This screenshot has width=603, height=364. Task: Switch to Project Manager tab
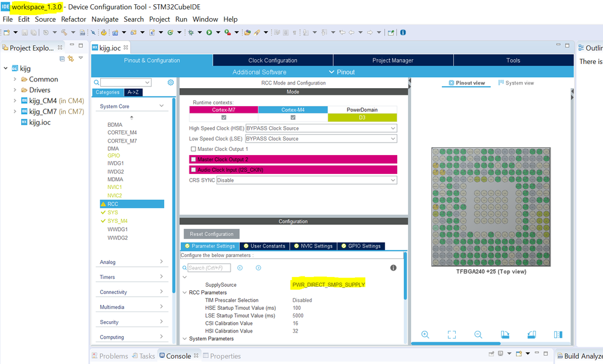click(x=392, y=60)
